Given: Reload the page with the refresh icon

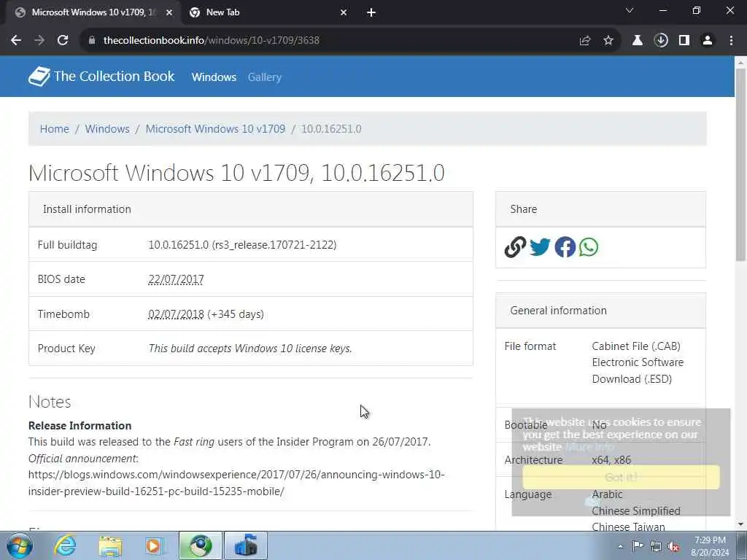Looking at the screenshot, I should click(x=63, y=41).
